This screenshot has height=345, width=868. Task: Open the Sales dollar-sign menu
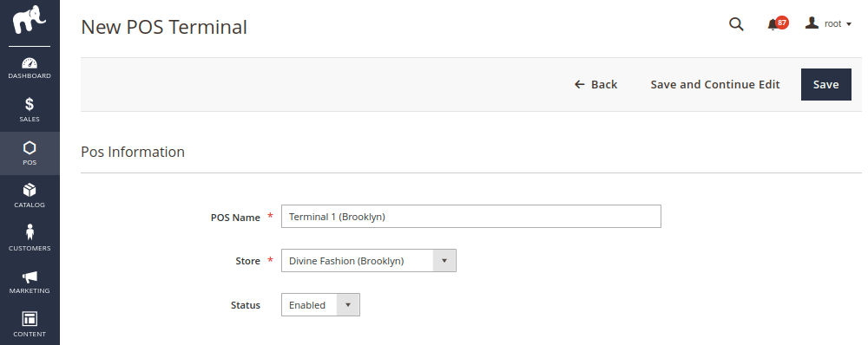pyautogui.click(x=30, y=109)
